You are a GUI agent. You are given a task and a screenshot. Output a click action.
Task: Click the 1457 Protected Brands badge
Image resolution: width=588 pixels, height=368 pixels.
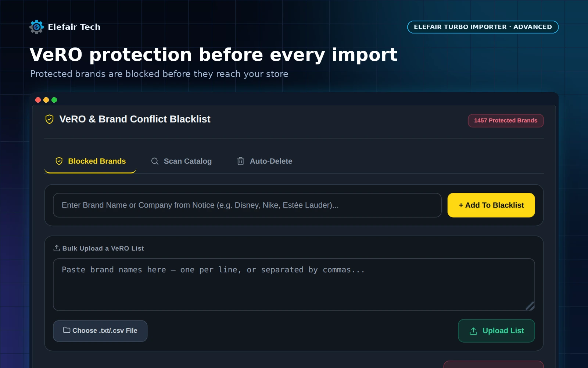[506, 121]
